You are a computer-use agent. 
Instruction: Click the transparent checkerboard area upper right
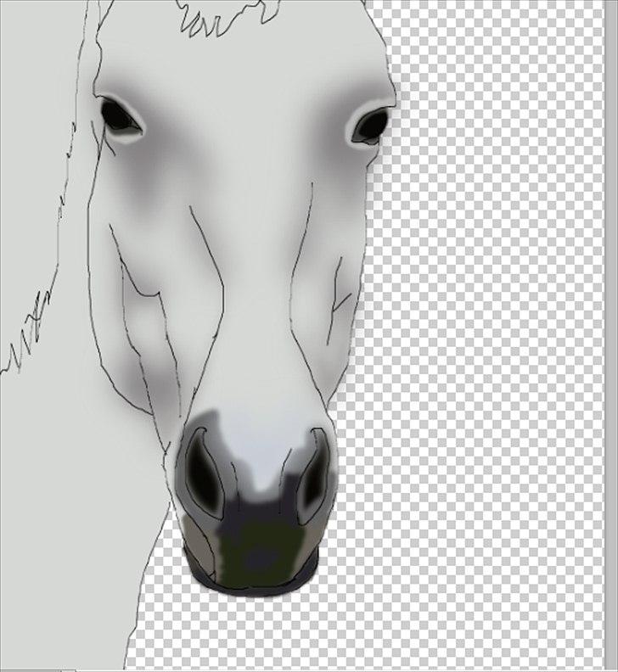coord(509,85)
